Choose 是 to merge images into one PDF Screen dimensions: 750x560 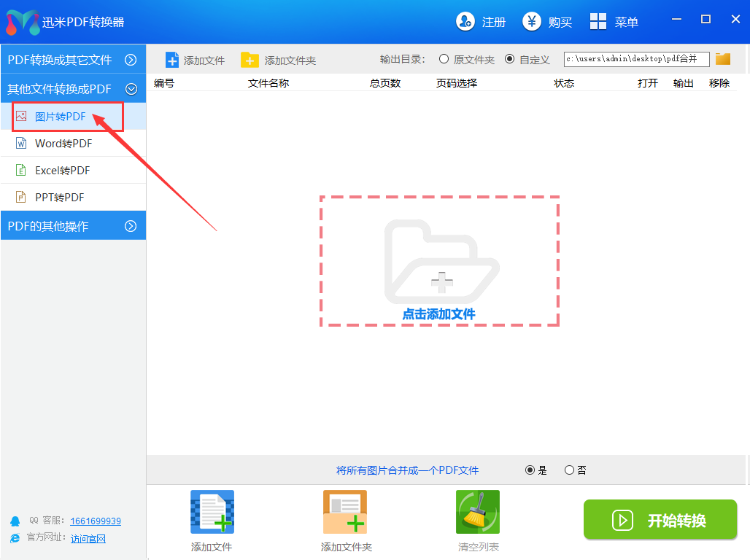tap(530, 470)
